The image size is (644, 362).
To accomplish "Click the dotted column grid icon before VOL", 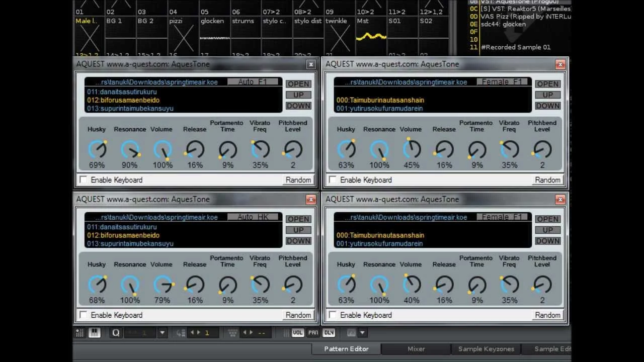I will [x=286, y=332].
